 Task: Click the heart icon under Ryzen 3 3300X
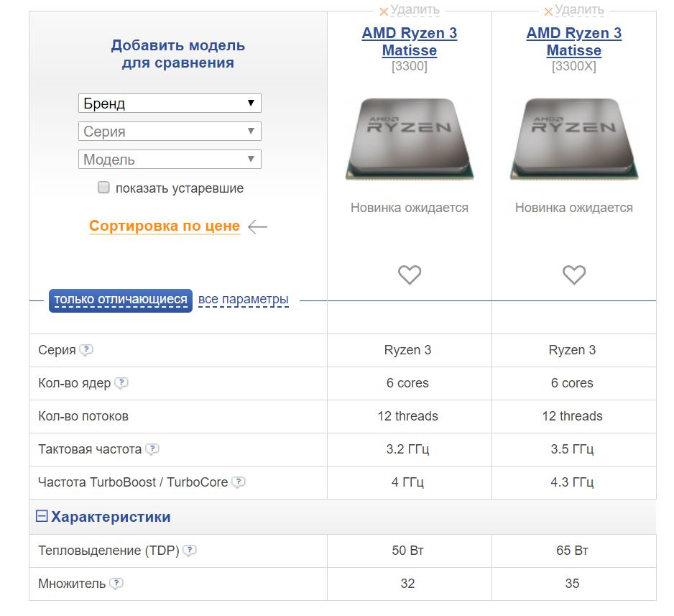(573, 274)
